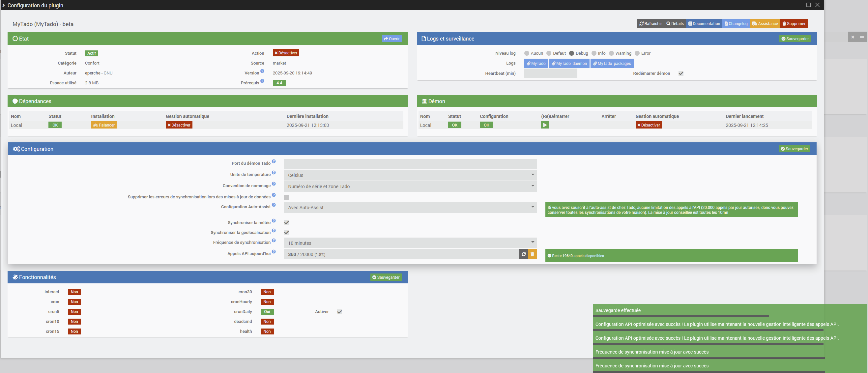The image size is (868, 373).
Task: Click help icon beside Port du démon Tado
Action: tap(274, 161)
